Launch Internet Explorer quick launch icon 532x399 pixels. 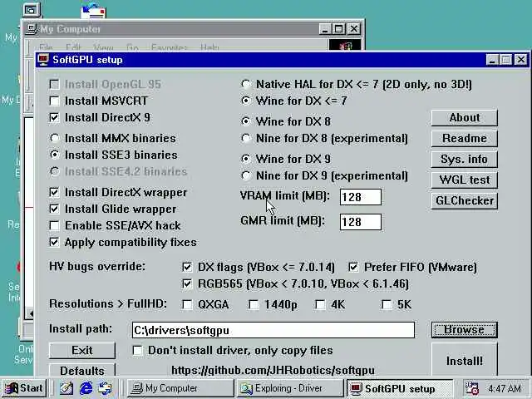pyautogui.click(x=86, y=388)
